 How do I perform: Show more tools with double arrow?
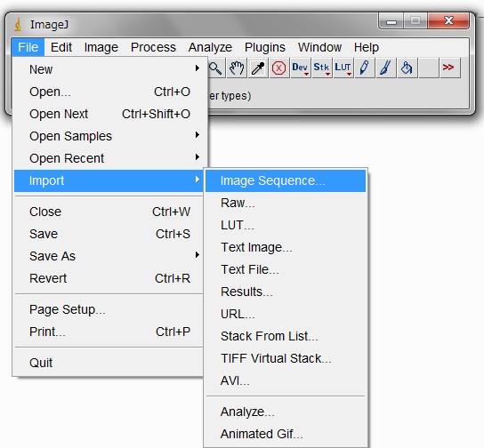coord(449,68)
